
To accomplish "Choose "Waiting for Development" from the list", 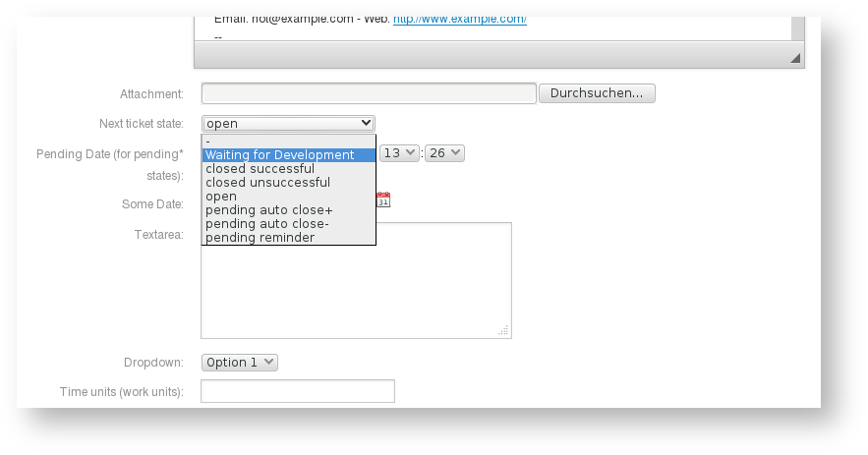I will coord(288,155).
